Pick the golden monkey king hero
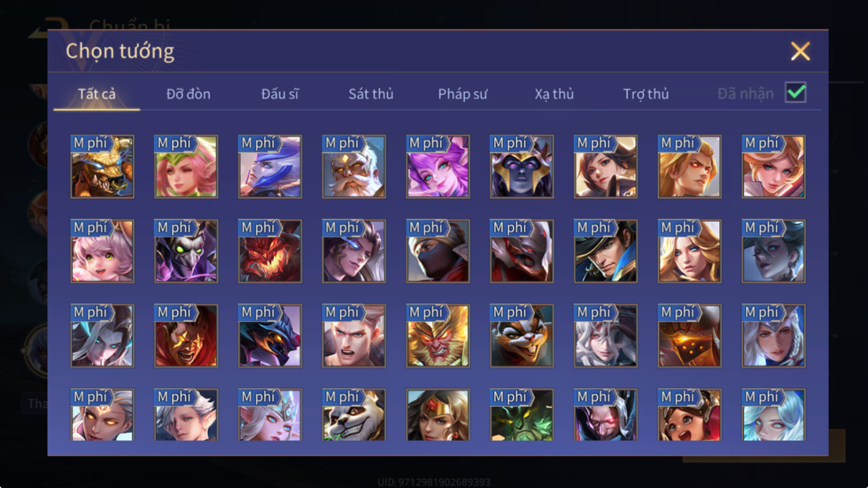This screenshot has width=868, height=488. coord(438,336)
